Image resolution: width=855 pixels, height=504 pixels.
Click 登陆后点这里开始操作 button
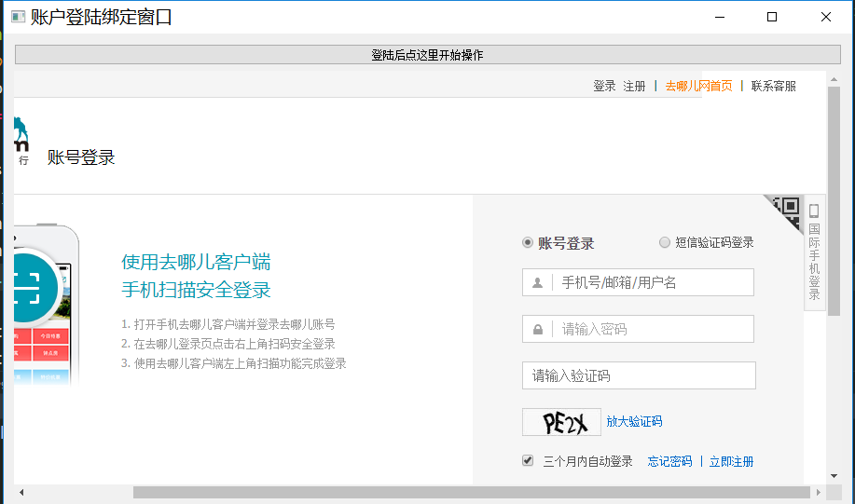click(x=427, y=55)
